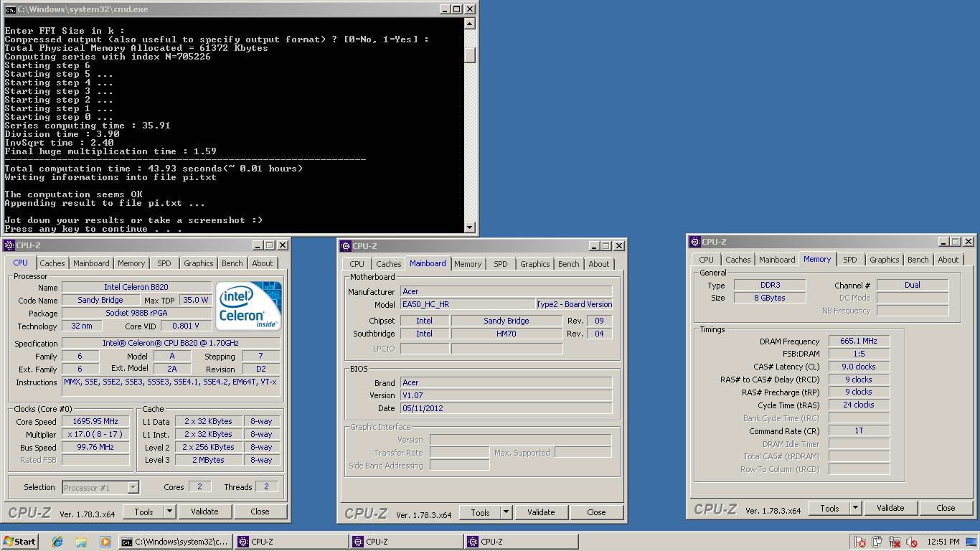This screenshot has width=980, height=551.
Task: Click the EA50_HC_HR model field
Action: click(466, 305)
